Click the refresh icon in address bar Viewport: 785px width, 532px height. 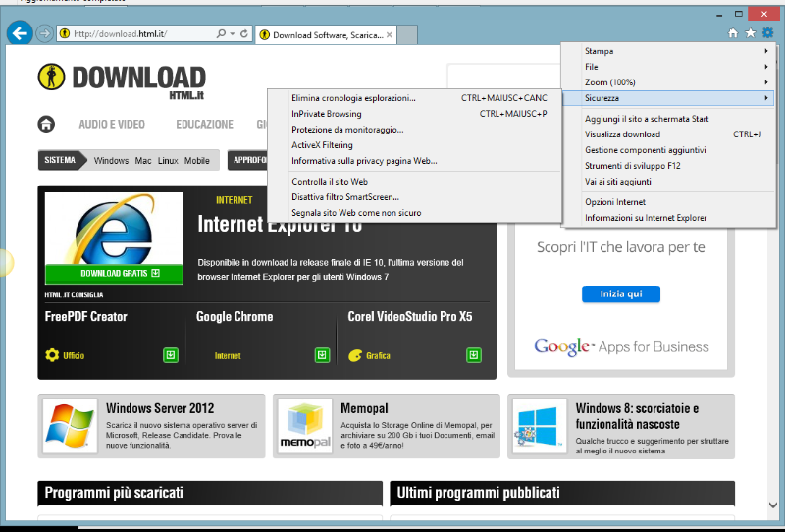pos(244,34)
